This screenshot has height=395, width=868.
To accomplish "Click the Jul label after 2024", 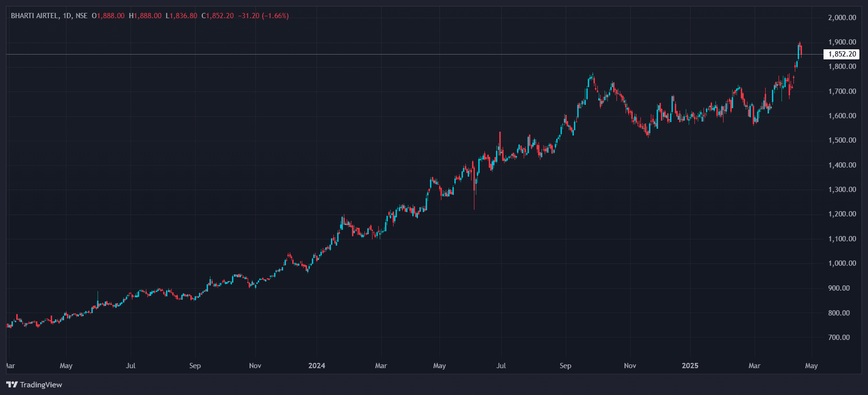I will (501, 366).
